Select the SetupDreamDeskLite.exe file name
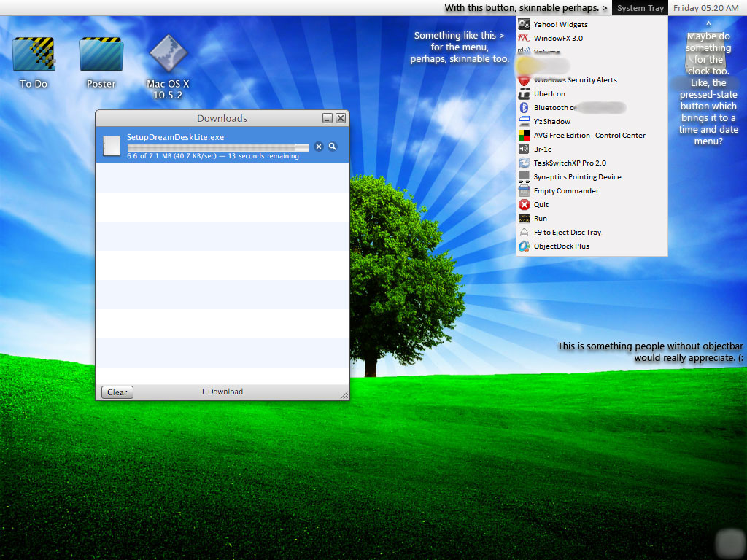The height and width of the screenshot is (560, 747). (175, 137)
